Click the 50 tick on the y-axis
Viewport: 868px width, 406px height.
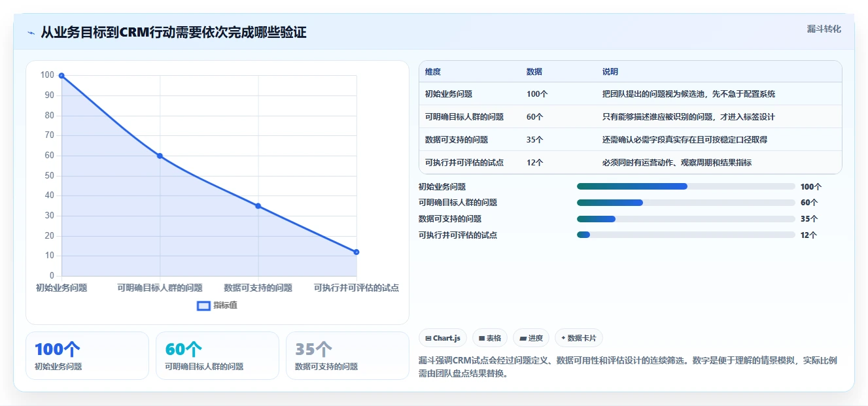pyautogui.click(x=49, y=176)
